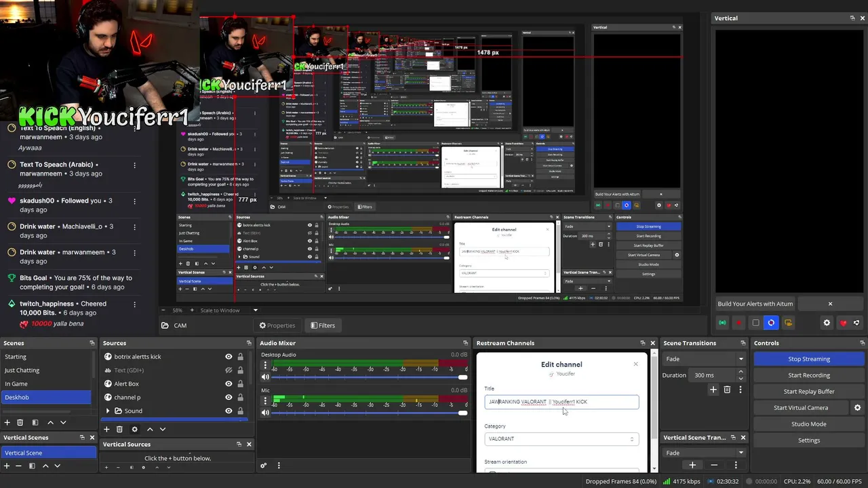Add a scene transition with plus icon

(713, 390)
